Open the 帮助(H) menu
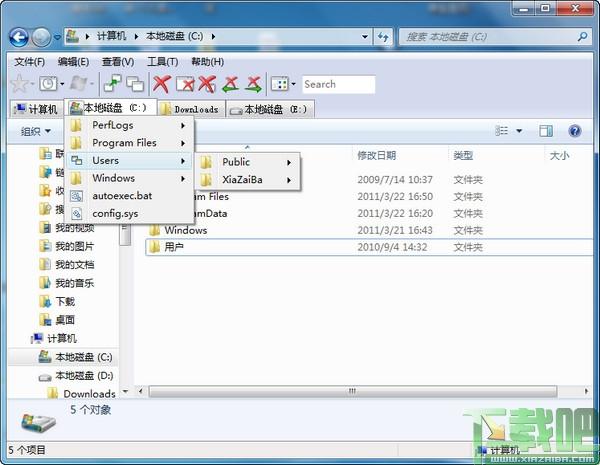 [207, 62]
